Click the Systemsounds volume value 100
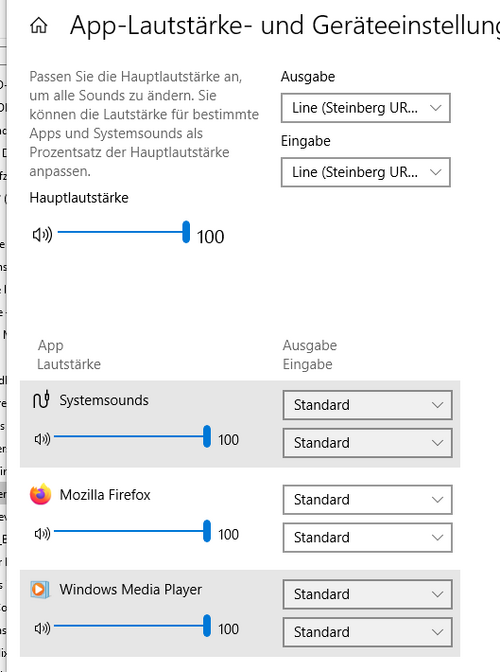500x672 pixels. (228, 440)
